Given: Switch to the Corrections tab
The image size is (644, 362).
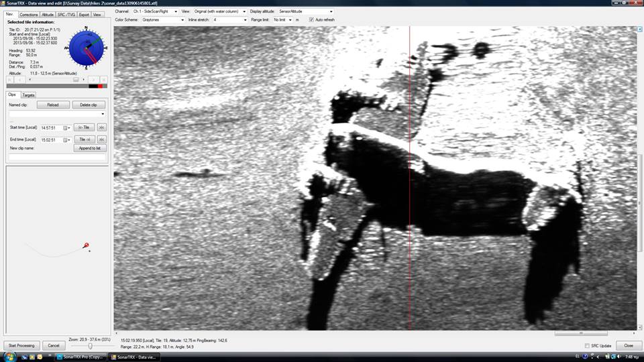Looking at the screenshot, I should pyautogui.click(x=28, y=14).
